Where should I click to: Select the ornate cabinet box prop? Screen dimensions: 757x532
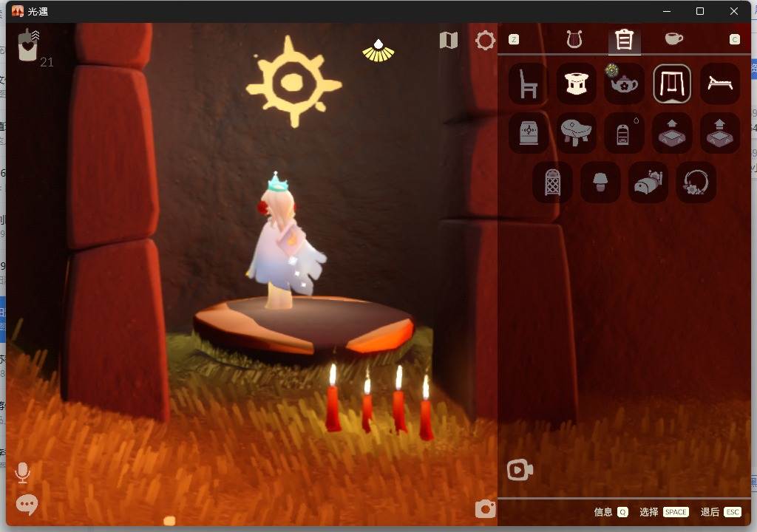pos(528,133)
